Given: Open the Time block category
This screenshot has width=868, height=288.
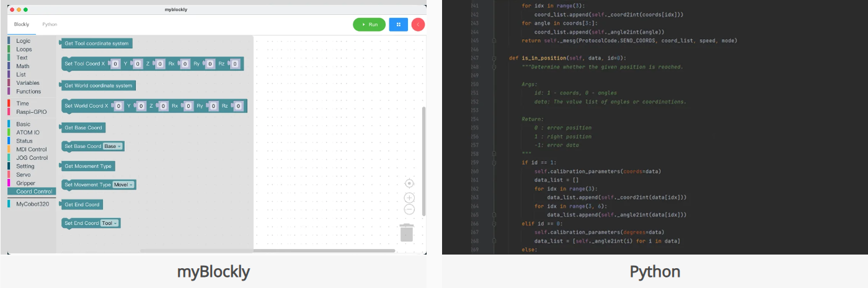Looking at the screenshot, I should (22, 103).
